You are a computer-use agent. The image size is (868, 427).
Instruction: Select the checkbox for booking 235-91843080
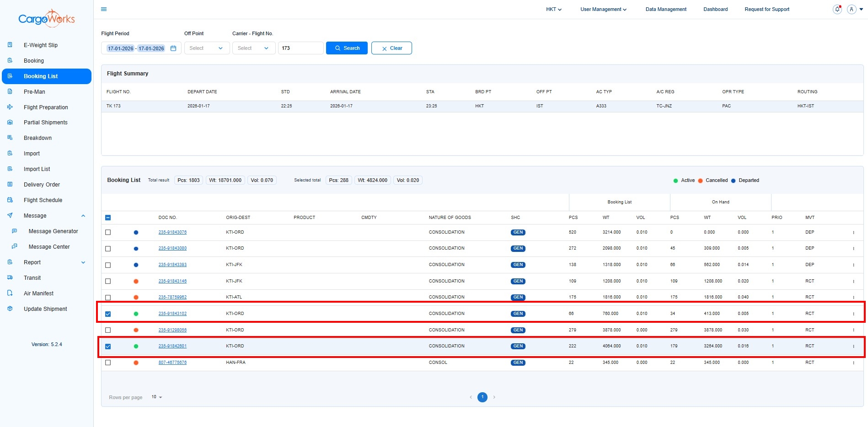[x=108, y=249]
